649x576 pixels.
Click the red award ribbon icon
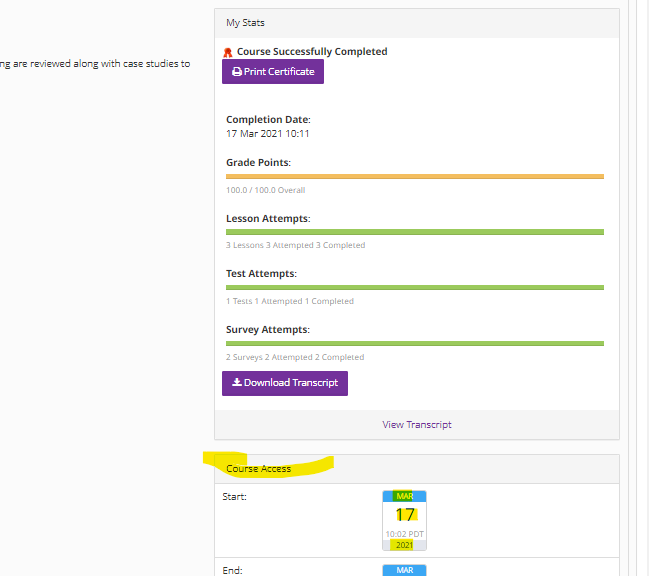[x=228, y=52]
